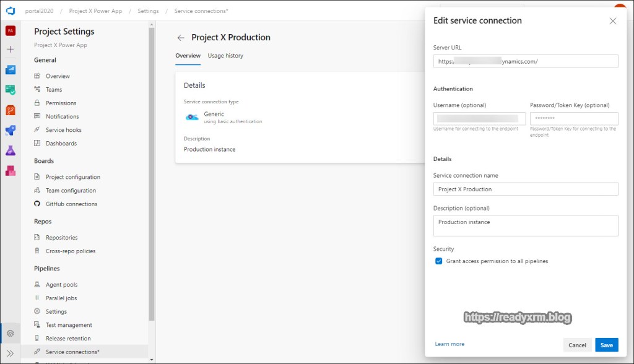Toggle Grant access permission to all pipelines
This screenshot has height=364, width=634.
(x=439, y=261)
